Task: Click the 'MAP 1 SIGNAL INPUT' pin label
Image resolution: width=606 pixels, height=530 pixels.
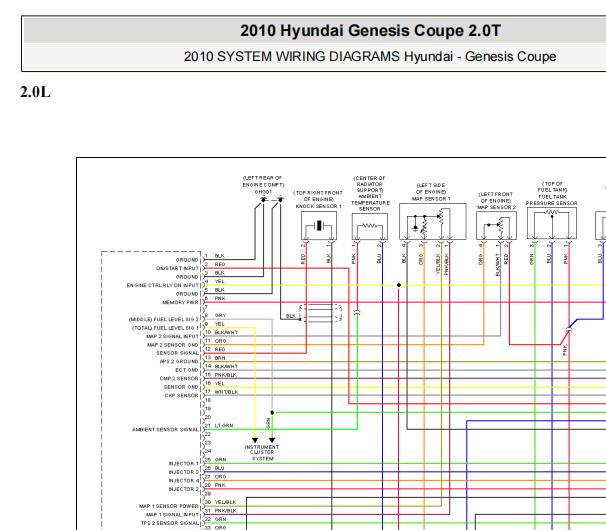Action: [172, 515]
